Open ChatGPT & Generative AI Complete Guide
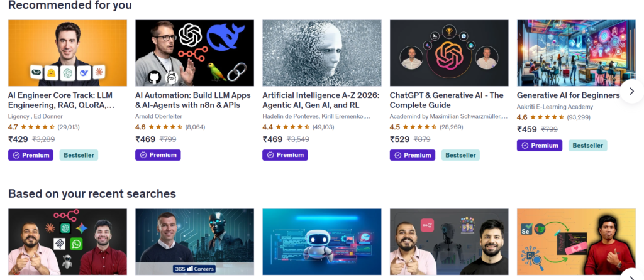The height and width of the screenshot is (280, 644). click(447, 100)
